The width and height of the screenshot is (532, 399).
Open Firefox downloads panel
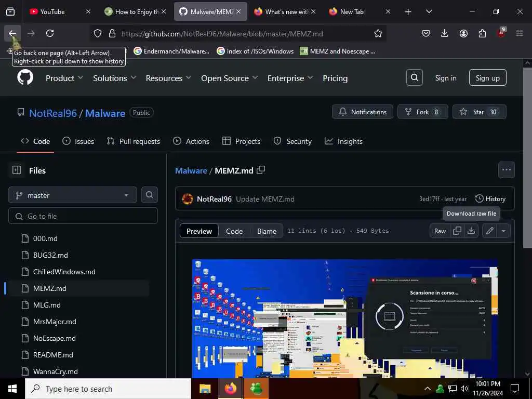445,33
